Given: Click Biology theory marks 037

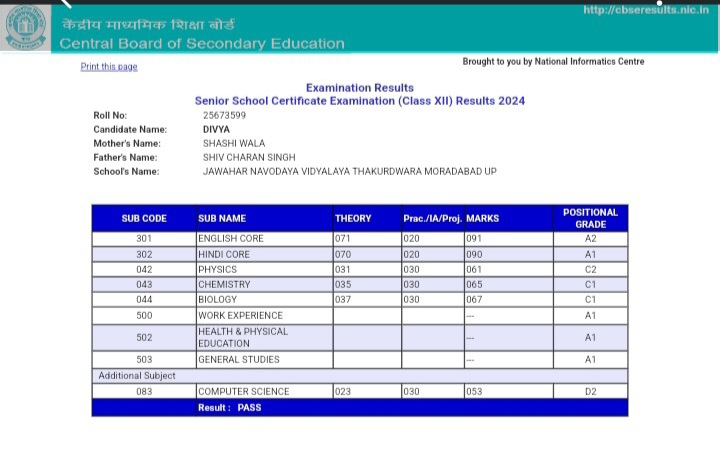Looking at the screenshot, I should [x=343, y=300].
